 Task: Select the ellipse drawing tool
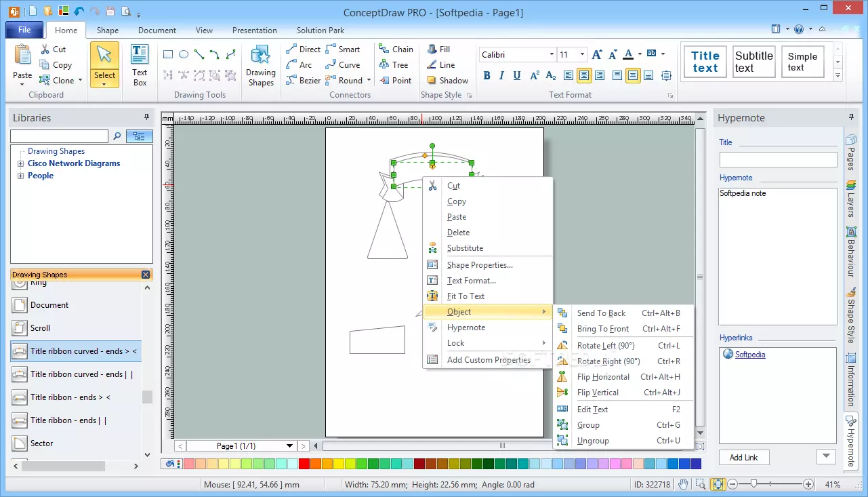coord(183,54)
